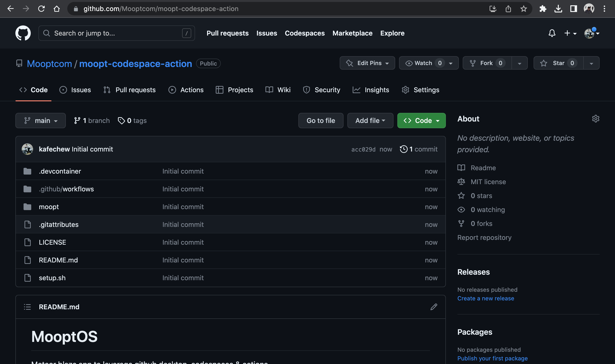Image resolution: width=615 pixels, height=364 pixels.
Task: Open the GitHub home page logo
Action: pos(24,33)
